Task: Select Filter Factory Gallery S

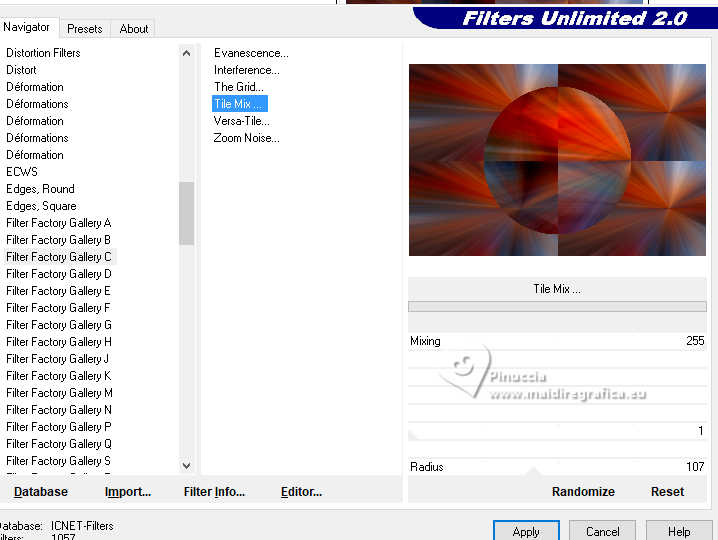Action: click(x=58, y=460)
